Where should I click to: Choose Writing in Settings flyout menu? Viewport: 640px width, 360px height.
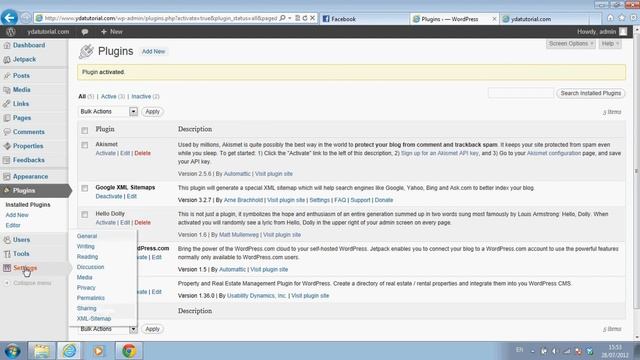tap(86, 247)
